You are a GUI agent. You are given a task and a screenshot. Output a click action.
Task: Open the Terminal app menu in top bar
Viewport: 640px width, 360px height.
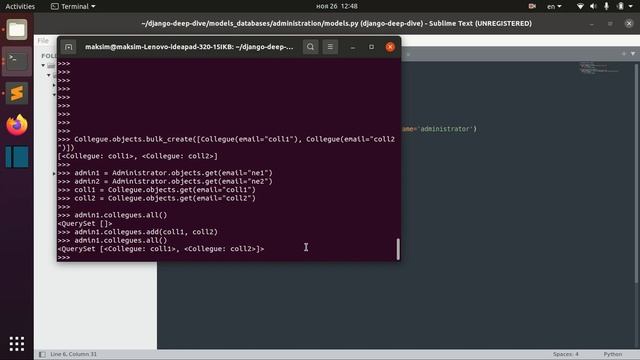(73, 6)
